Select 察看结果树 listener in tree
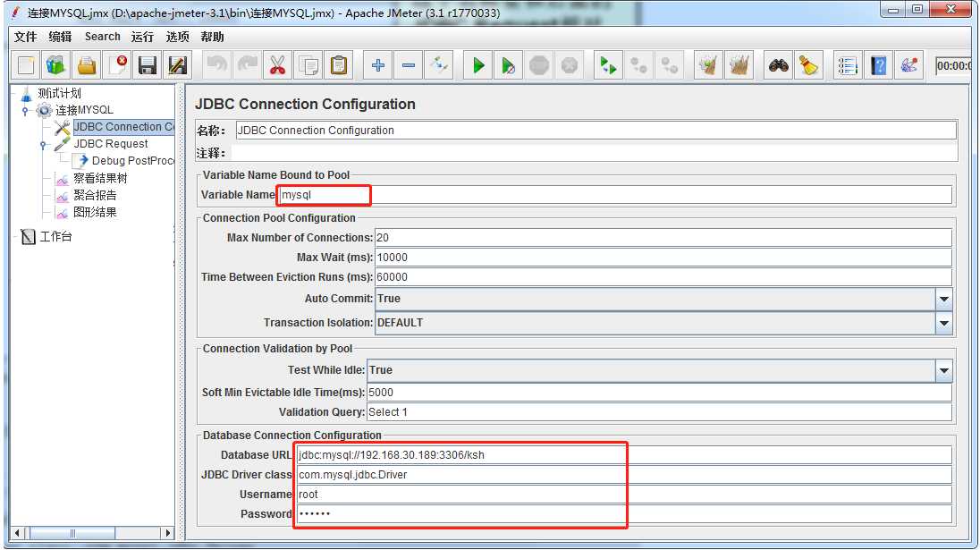The height and width of the screenshot is (550, 980). click(100, 178)
